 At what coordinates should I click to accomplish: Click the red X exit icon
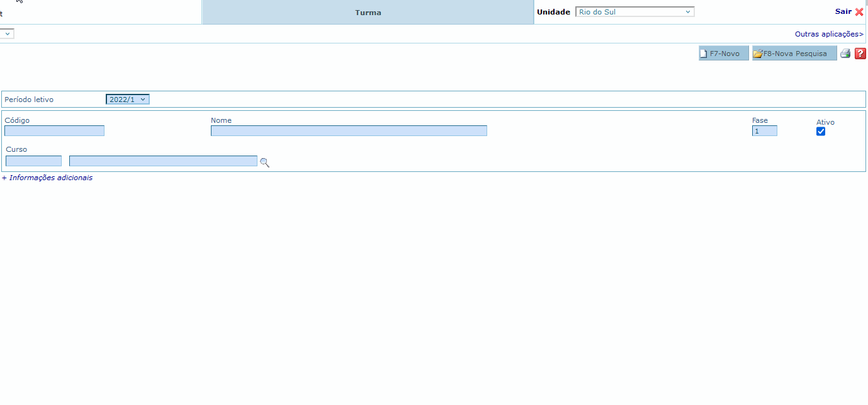[x=859, y=12]
